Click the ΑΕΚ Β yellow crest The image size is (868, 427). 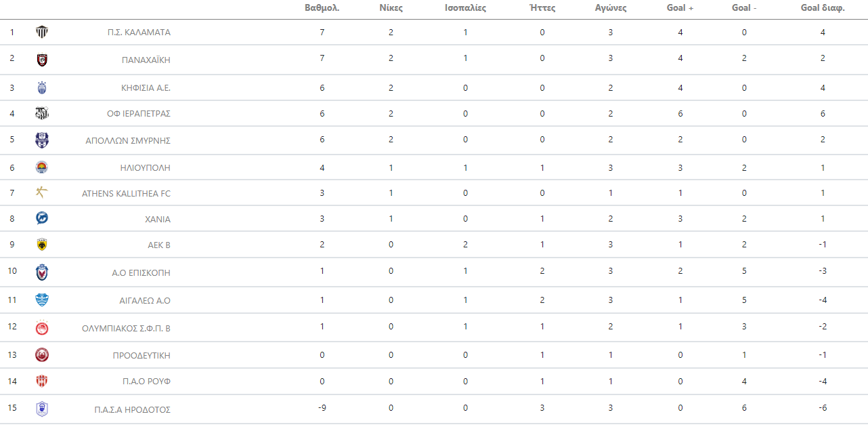click(42, 245)
